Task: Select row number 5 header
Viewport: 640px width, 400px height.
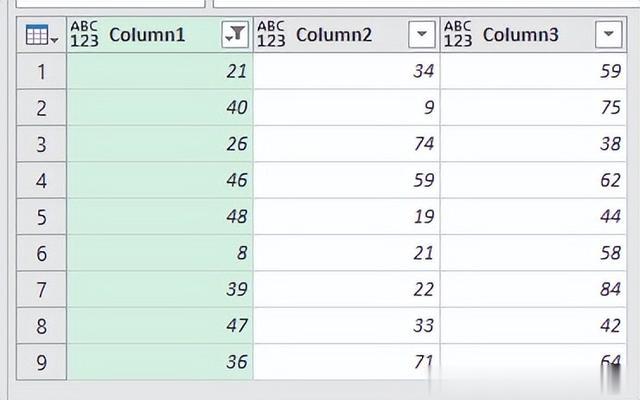Action: pos(41,216)
